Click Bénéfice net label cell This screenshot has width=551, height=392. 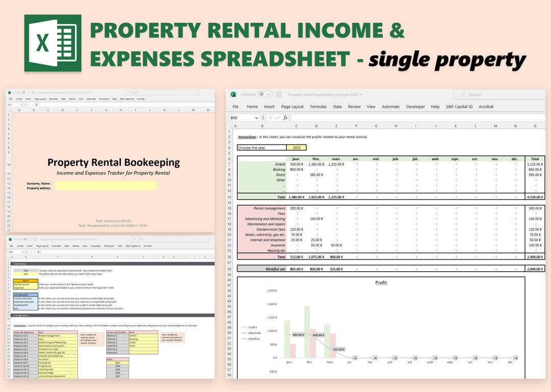262,269
